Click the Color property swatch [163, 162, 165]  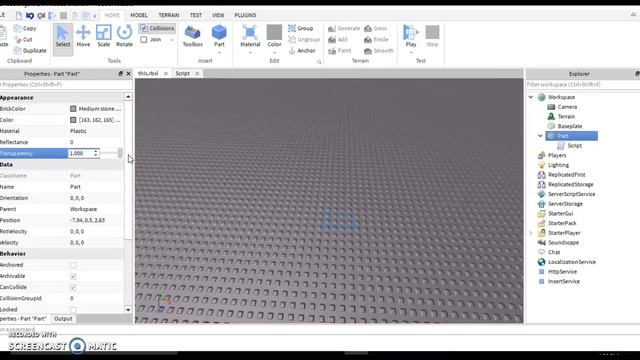tap(73, 120)
